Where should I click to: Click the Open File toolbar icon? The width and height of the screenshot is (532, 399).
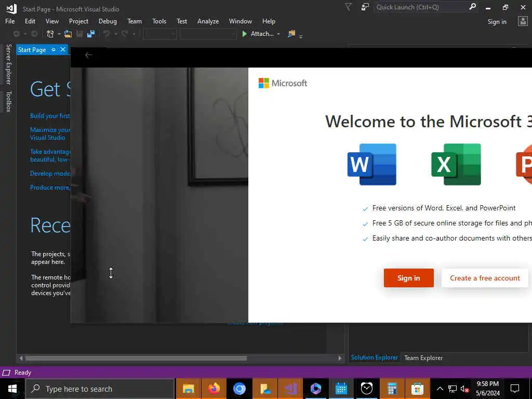[x=68, y=34]
